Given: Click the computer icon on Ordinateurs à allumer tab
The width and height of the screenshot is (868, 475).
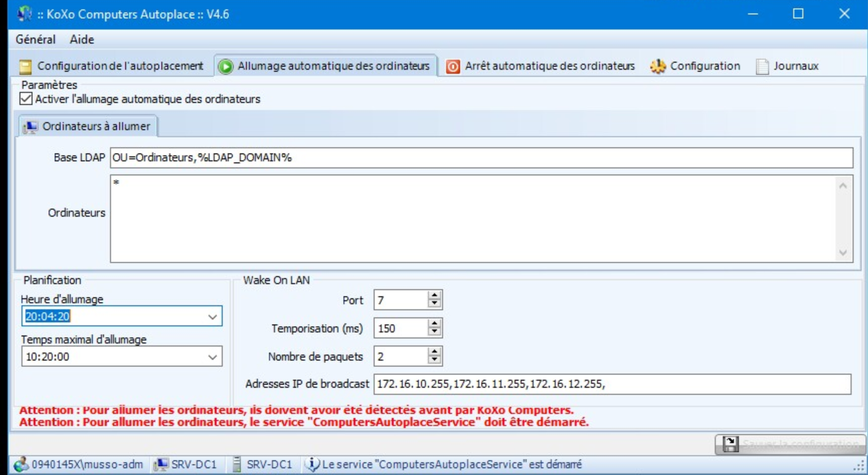Looking at the screenshot, I should click(30, 126).
